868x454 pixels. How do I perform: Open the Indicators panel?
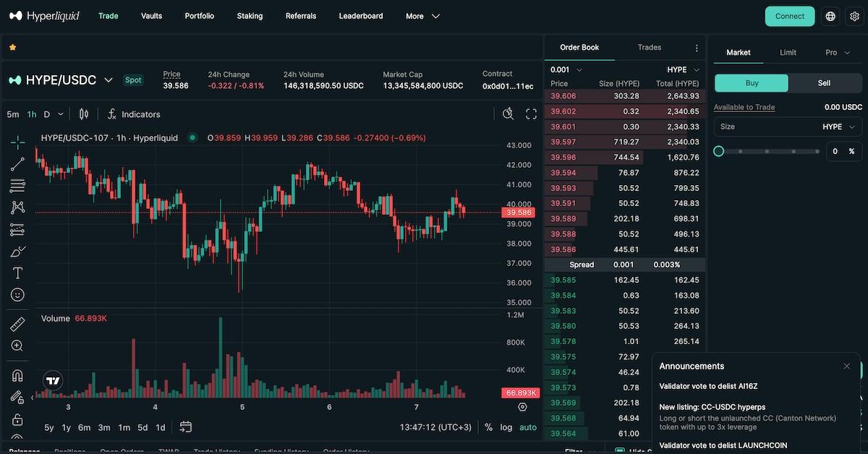[134, 114]
